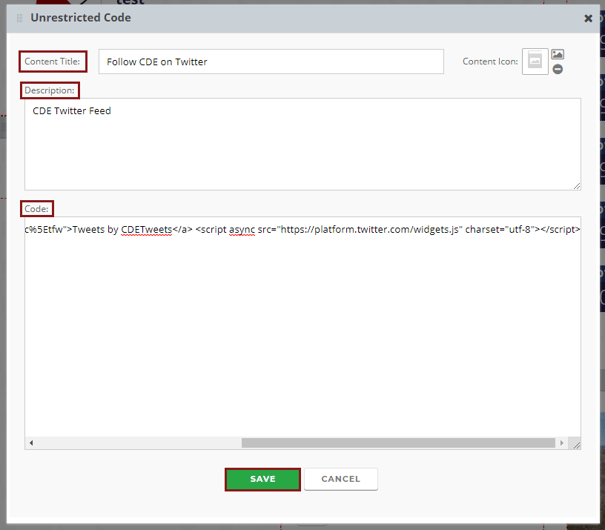This screenshot has height=530, width=605.
Task: Click the 'Code:' label
Action: 37,209
